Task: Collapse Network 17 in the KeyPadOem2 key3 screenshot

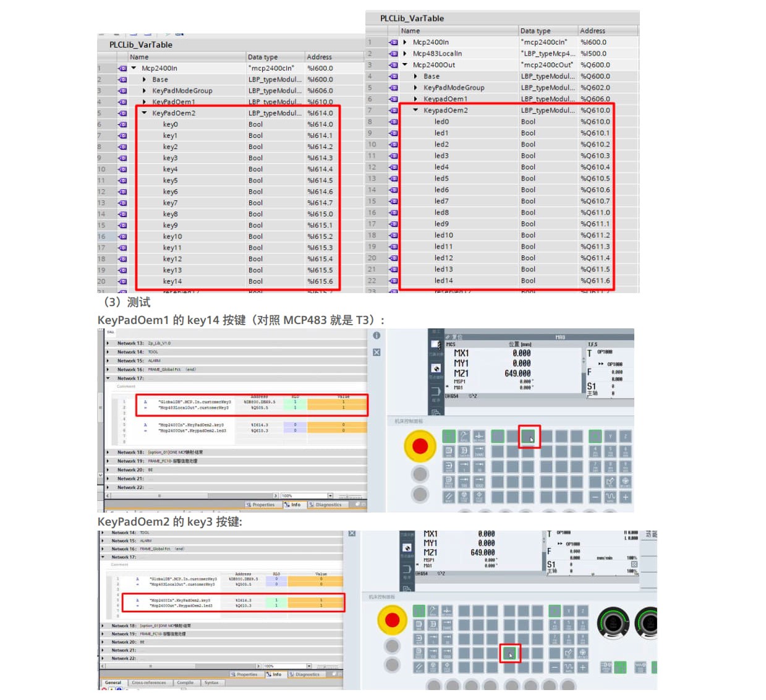Action: 103,557
